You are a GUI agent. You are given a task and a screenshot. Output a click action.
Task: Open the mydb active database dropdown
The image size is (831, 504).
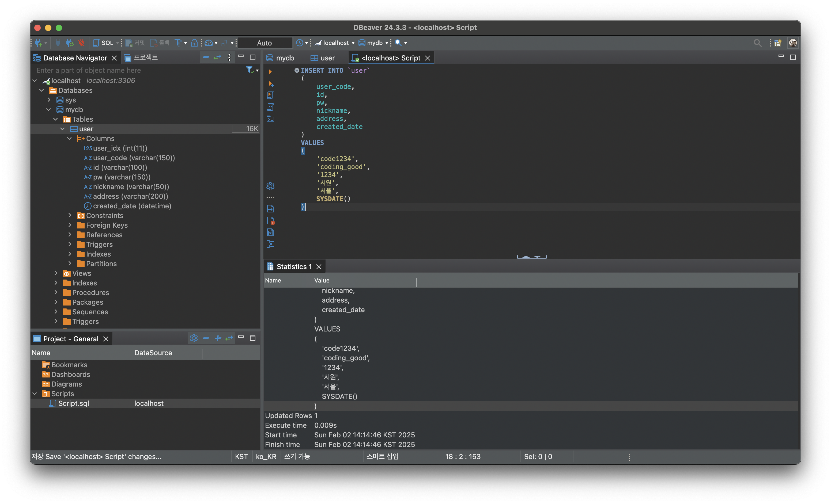(373, 43)
